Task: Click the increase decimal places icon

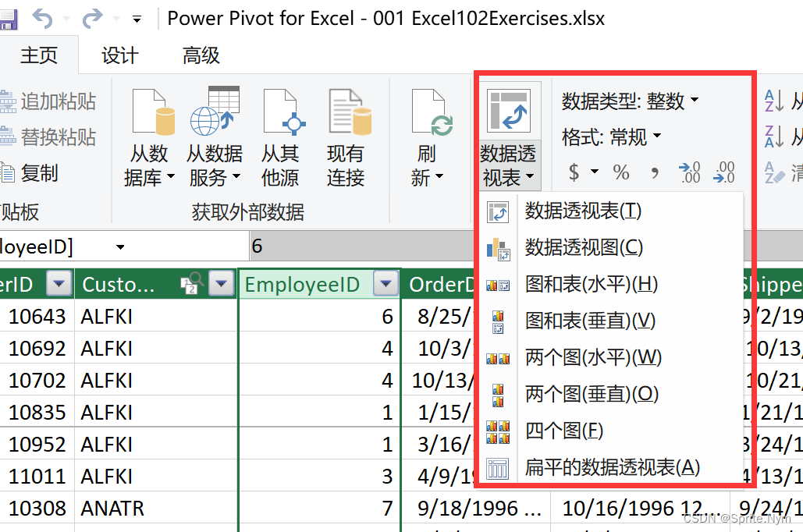Action: pyautogui.click(x=689, y=172)
